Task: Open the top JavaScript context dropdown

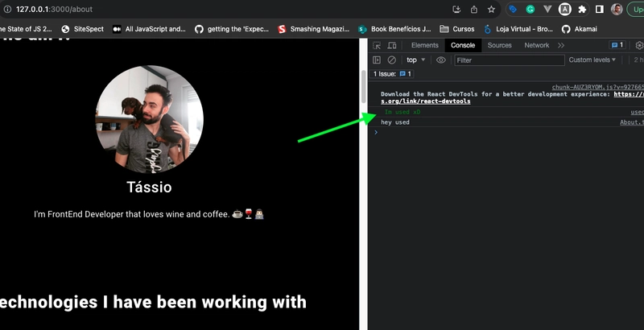Action: tap(416, 60)
